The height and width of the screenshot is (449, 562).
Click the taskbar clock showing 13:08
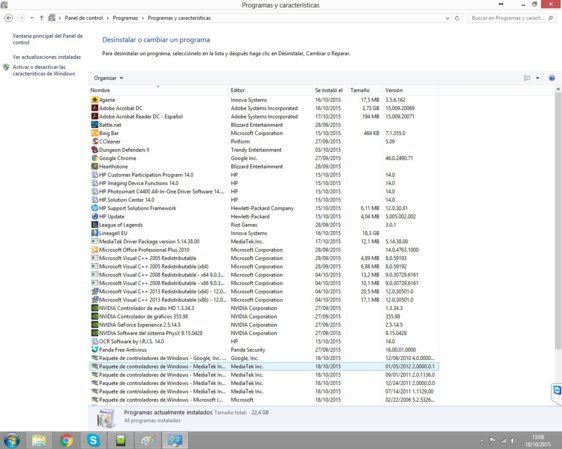(x=538, y=440)
